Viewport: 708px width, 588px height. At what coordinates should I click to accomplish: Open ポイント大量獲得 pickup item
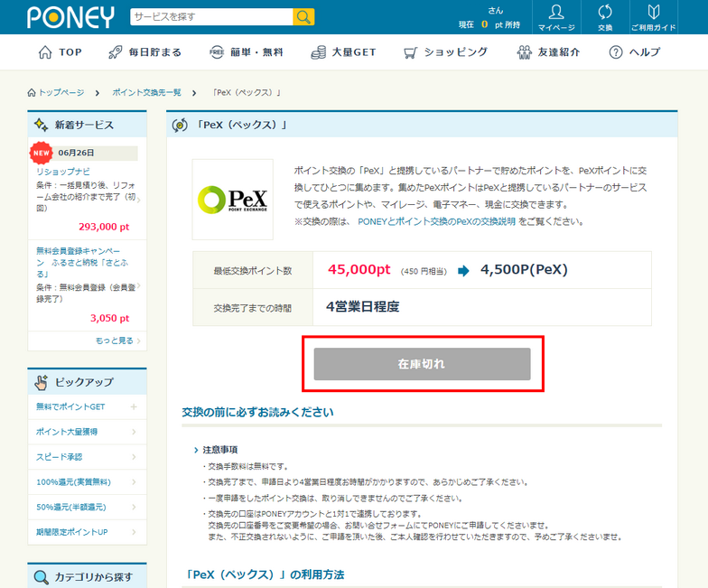click(87, 432)
